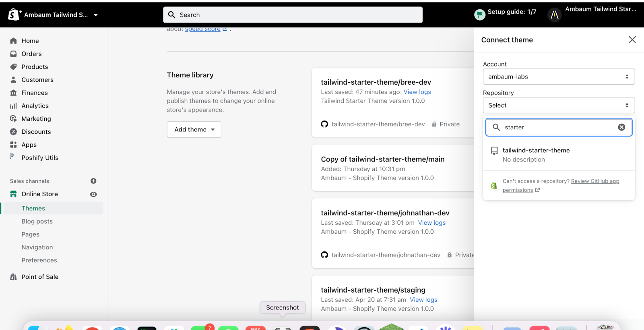Screen dimensions: 644x330
Task: Click the 'tailwind-starter-theme/staging' theme title
Action: click(x=373, y=290)
